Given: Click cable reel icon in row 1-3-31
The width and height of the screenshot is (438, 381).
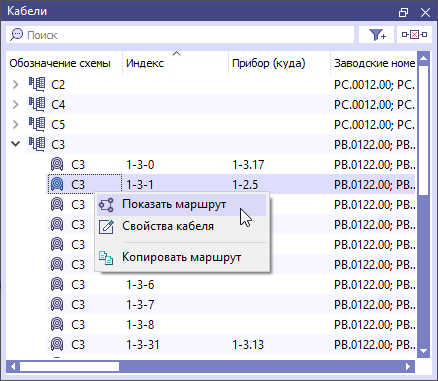Looking at the screenshot, I should pos(57,344).
